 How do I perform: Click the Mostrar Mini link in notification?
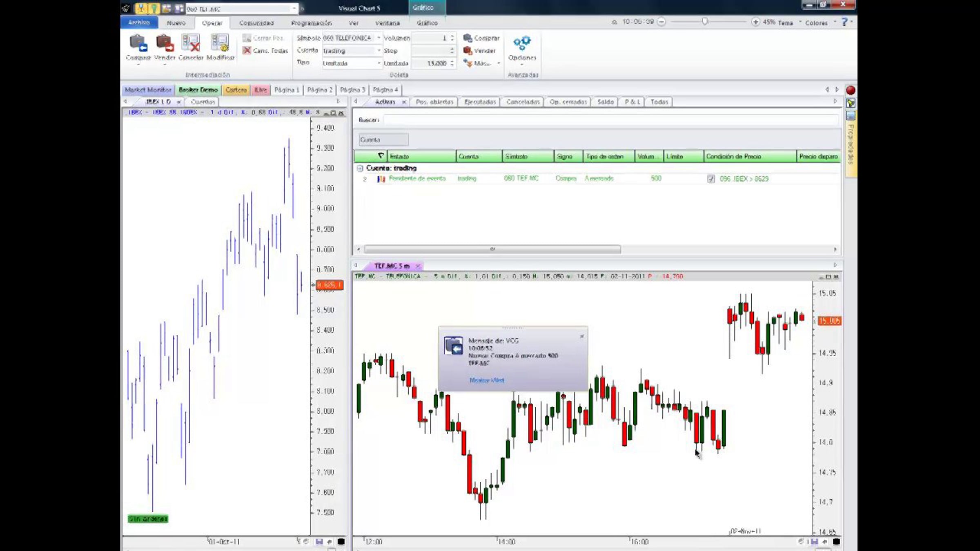487,380
